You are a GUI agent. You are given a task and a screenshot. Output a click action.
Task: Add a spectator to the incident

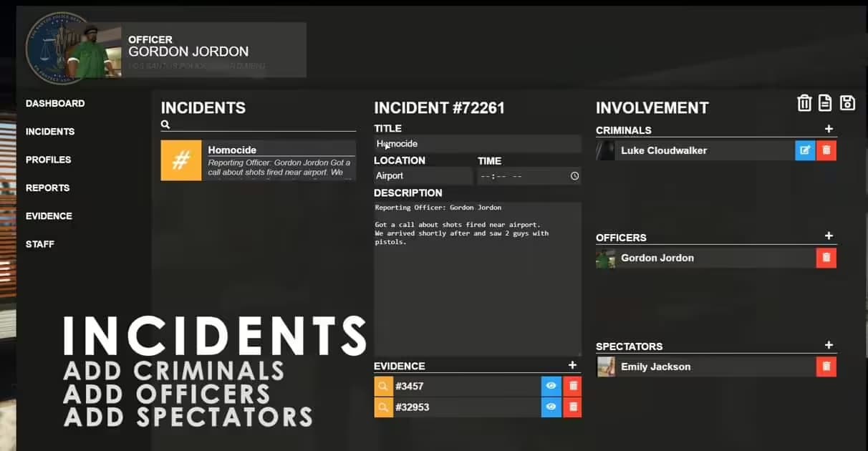click(829, 346)
